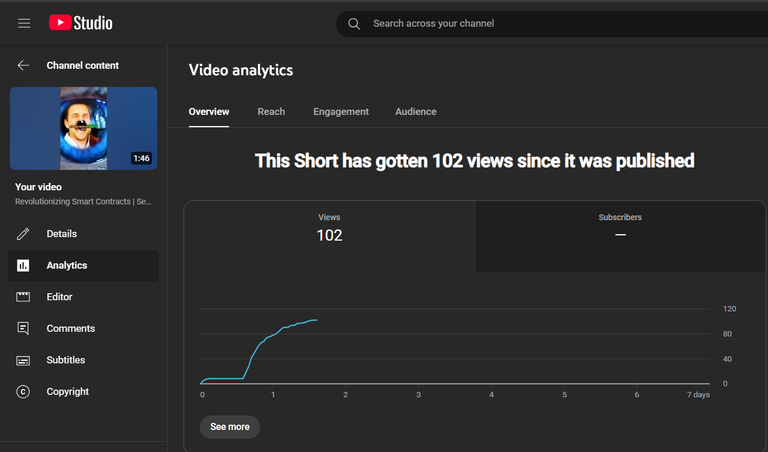Open the Subtitles menu item

click(x=83, y=360)
